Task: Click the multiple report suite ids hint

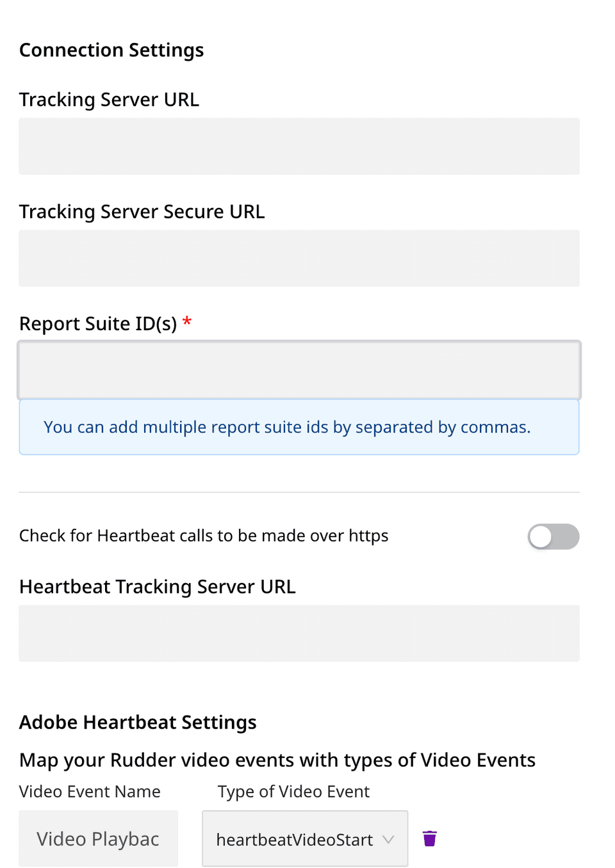Action: tap(287, 427)
